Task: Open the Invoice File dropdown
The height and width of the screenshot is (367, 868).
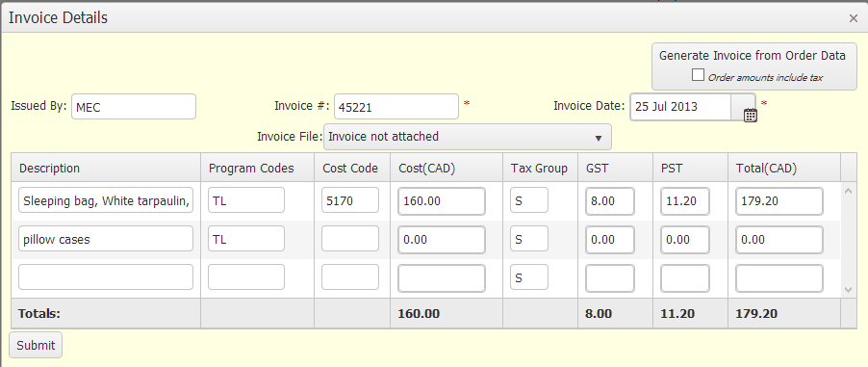Action: coord(468,137)
